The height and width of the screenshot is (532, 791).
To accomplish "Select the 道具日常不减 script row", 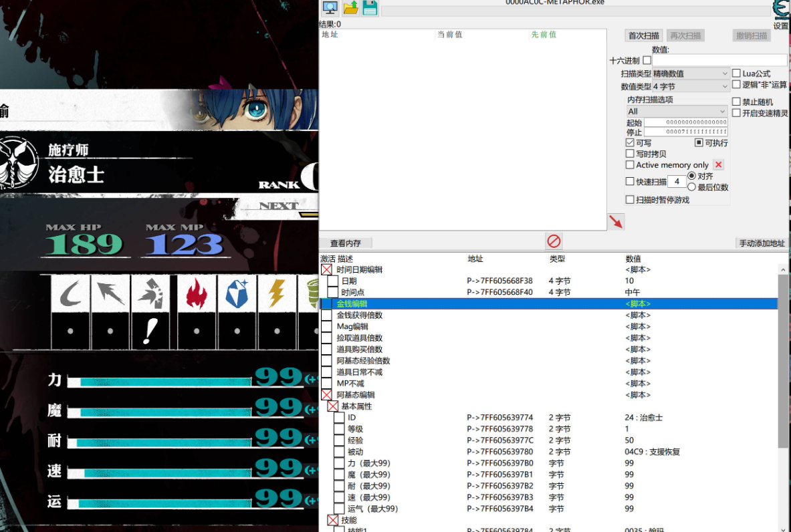I will coord(548,372).
